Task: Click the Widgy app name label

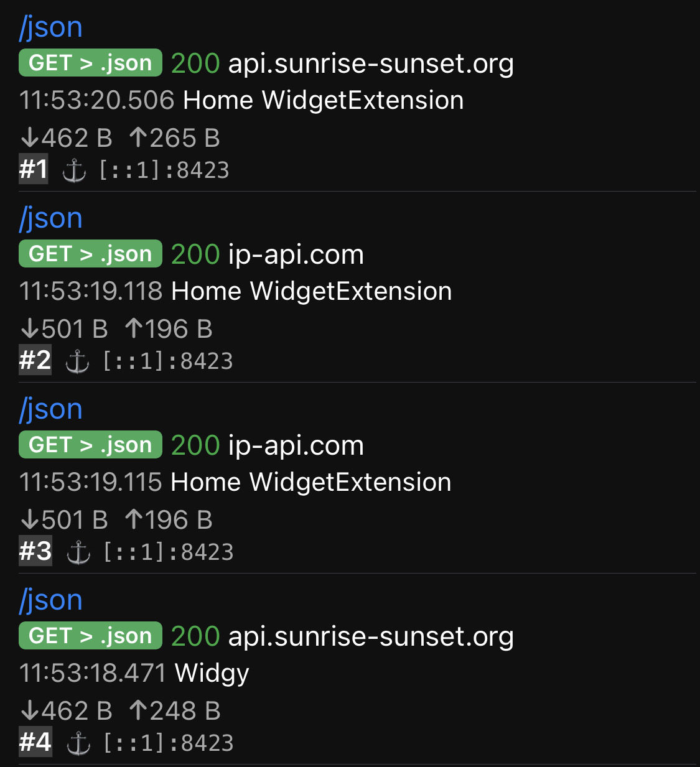Action: [212, 673]
